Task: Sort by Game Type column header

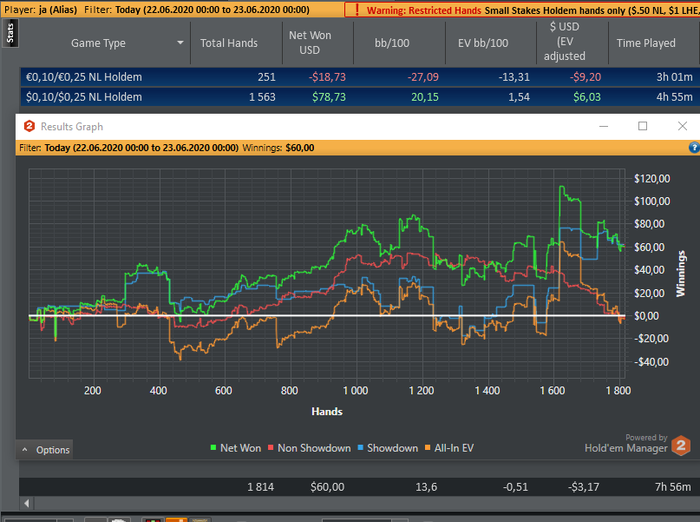Action: (98, 43)
